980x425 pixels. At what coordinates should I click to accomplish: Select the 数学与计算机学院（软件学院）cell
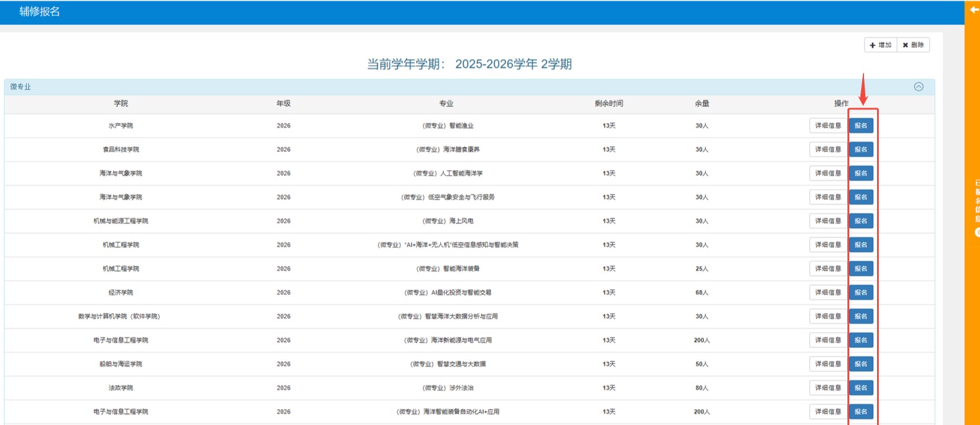[x=120, y=316]
